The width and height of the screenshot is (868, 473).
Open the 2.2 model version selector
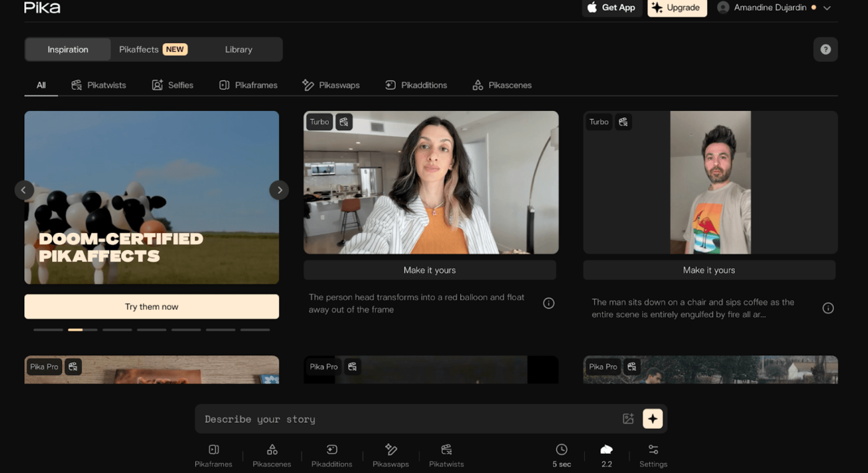click(606, 456)
